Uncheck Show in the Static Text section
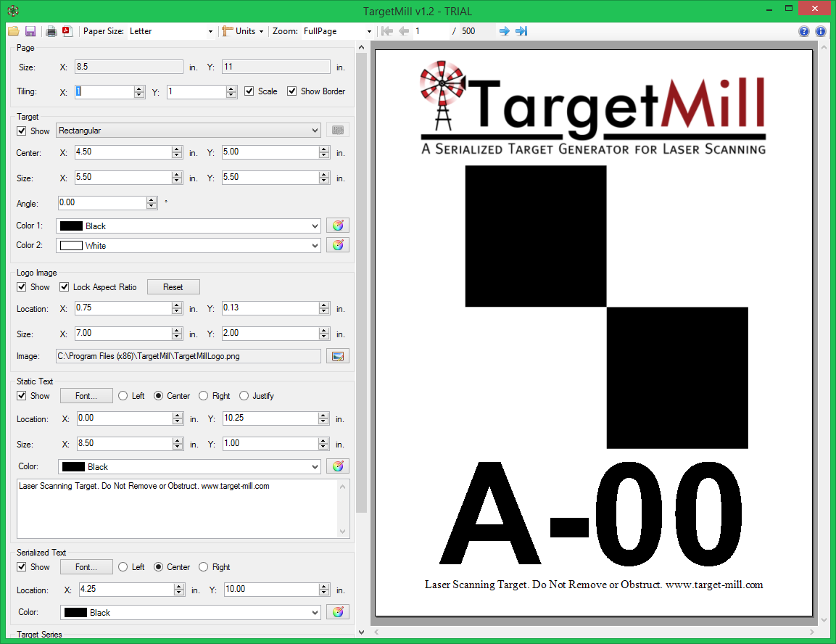This screenshot has height=644, width=836. [x=21, y=395]
